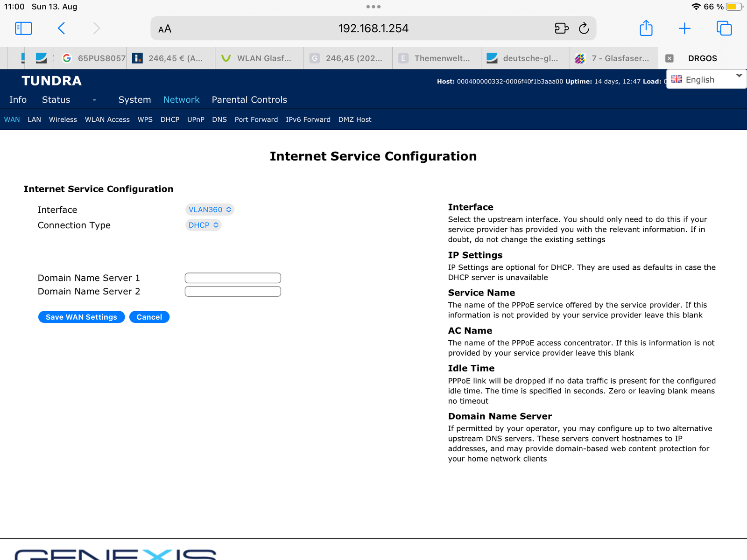
Task: Focus the Domain Name Server 1 field
Action: tap(233, 278)
